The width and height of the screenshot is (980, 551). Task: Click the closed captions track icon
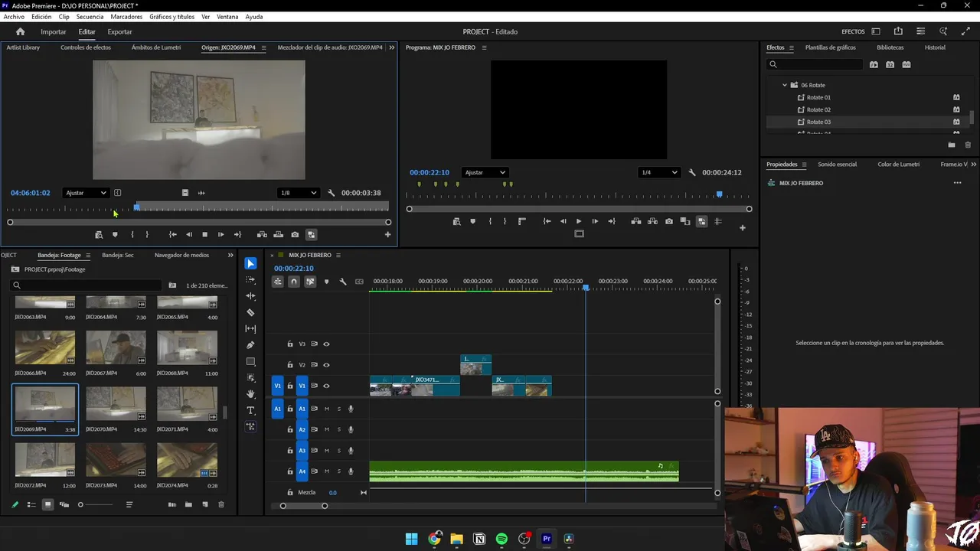click(359, 282)
